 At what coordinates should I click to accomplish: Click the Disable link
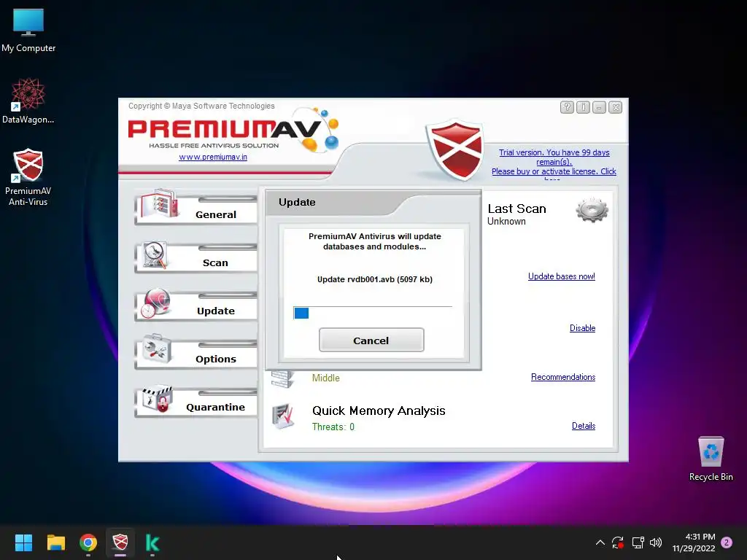coord(582,328)
